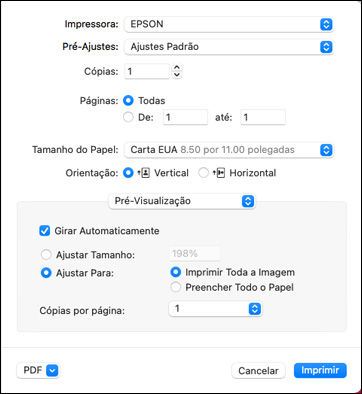Screen dimensions: 362x394
Task: Click the até ending page field
Action: click(263, 117)
